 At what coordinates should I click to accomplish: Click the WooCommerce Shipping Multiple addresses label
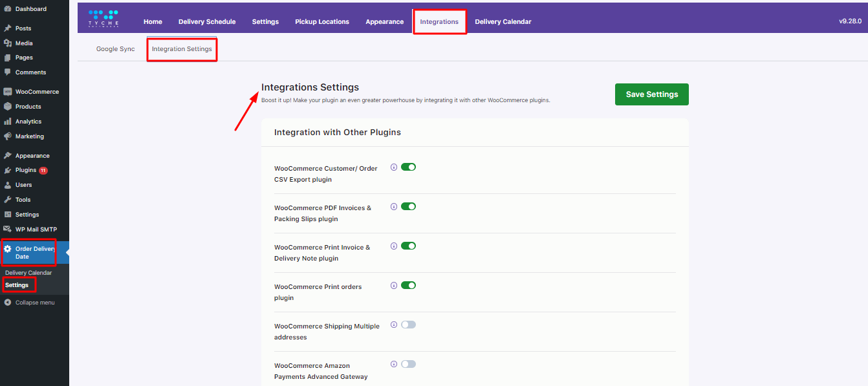(327, 332)
